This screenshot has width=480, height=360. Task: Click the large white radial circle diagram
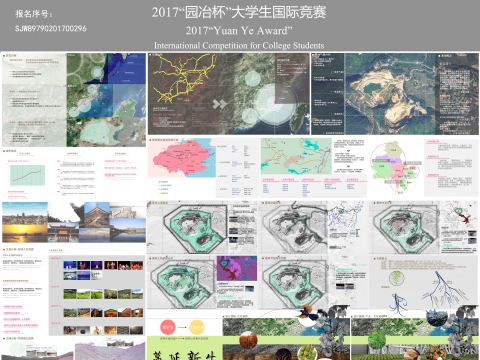click(x=276, y=105)
